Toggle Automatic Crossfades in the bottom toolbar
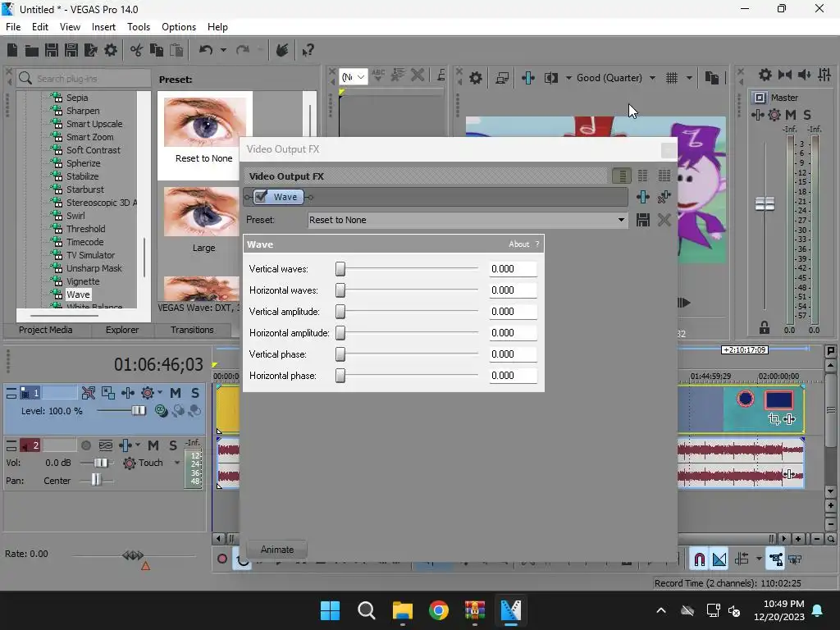This screenshot has height=630, width=840. [719, 559]
